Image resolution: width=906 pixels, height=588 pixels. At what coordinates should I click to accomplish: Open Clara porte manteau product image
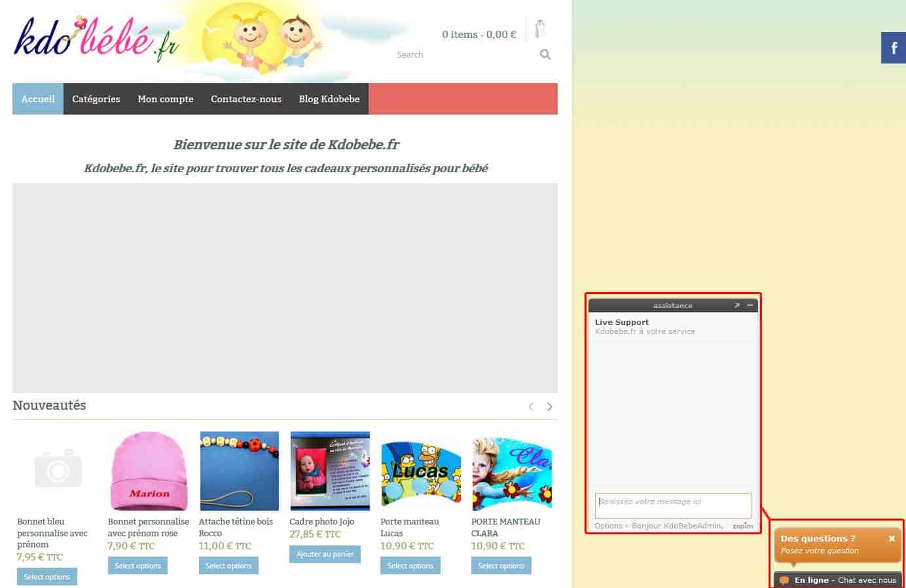(x=512, y=471)
